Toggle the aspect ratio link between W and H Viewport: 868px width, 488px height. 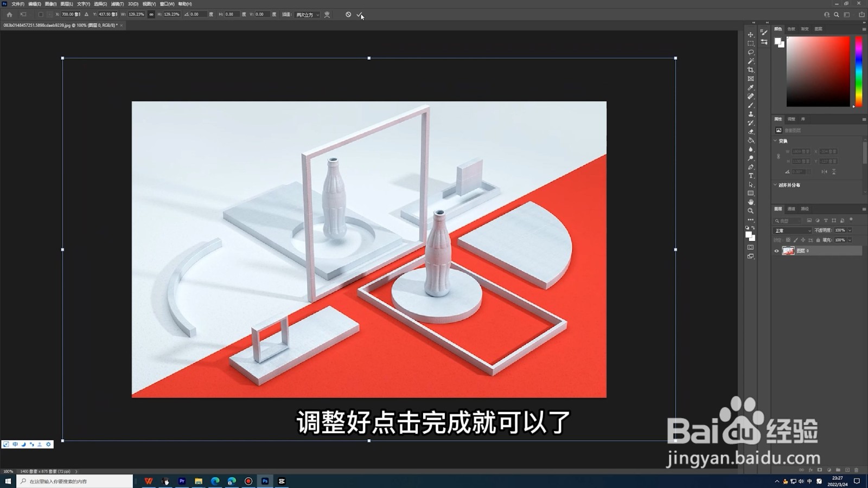point(151,15)
